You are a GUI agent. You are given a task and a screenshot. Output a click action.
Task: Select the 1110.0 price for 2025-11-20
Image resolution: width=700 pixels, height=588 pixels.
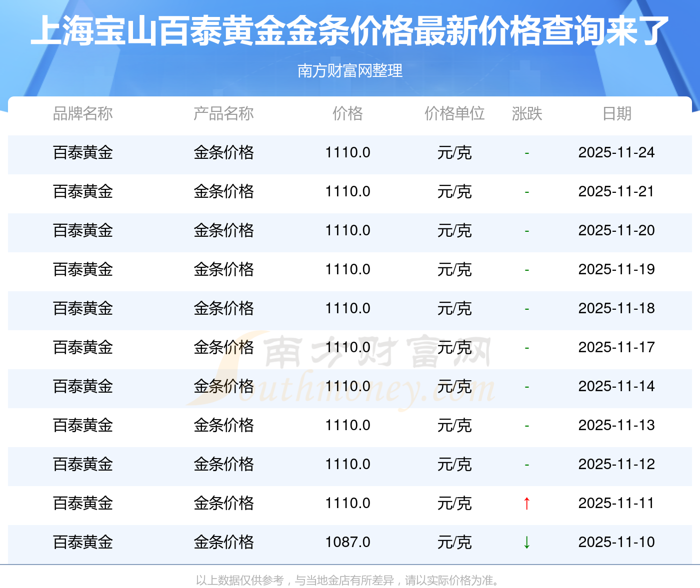tap(347, 230)
